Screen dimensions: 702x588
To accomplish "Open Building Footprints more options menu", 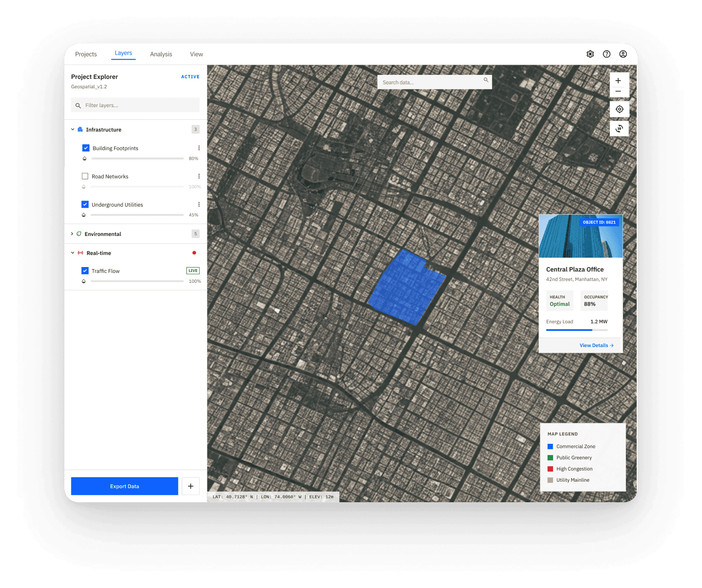I will [x=199, y=148].
